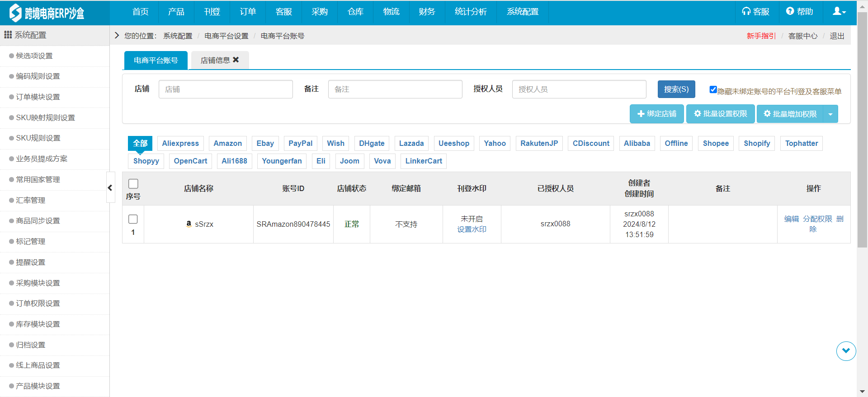868x397 pixels.
Task: Click the ERP sandbox logo icon
Action: click(15, 13)
